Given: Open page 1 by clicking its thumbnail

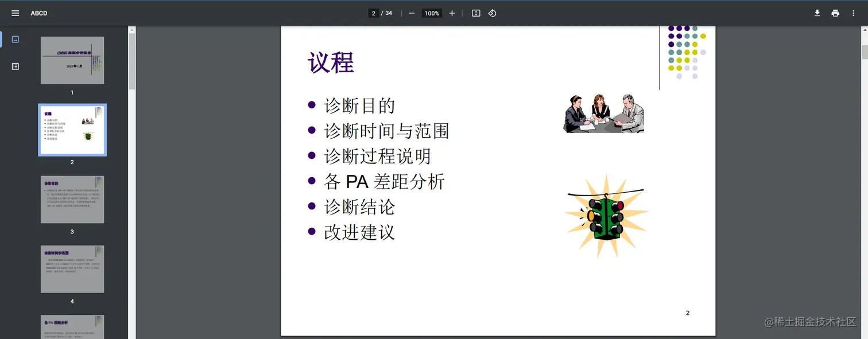Looking at the screenshot, I should click(72, 60).
